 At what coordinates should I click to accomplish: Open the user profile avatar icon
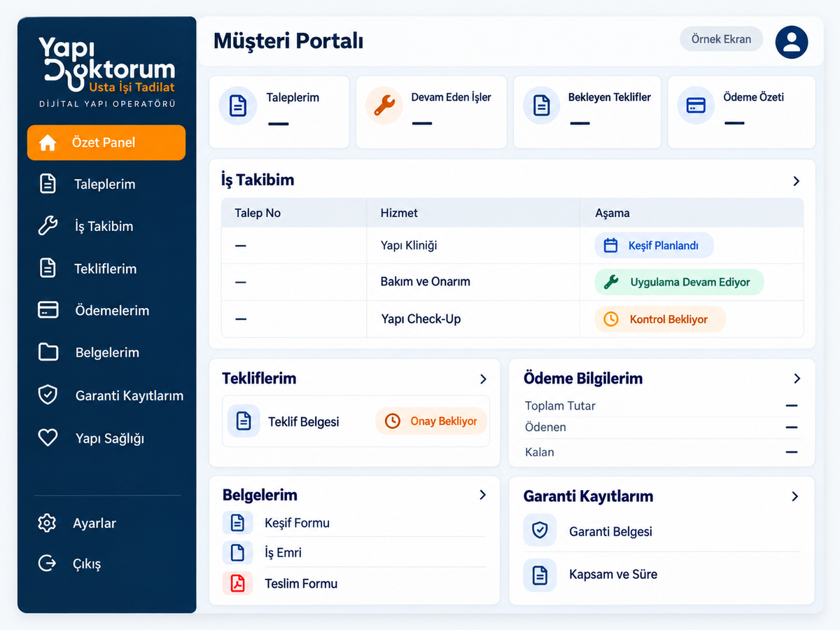tap(792, 42)
